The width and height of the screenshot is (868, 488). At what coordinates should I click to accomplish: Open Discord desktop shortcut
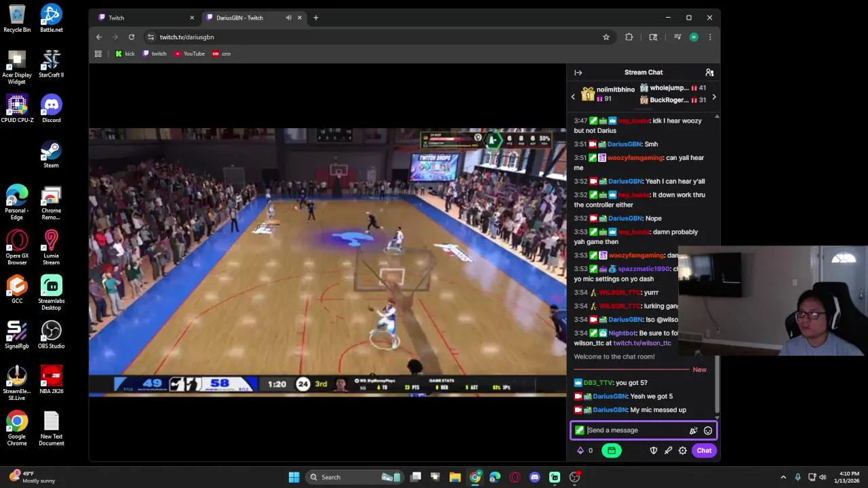[x=52, y=109]
